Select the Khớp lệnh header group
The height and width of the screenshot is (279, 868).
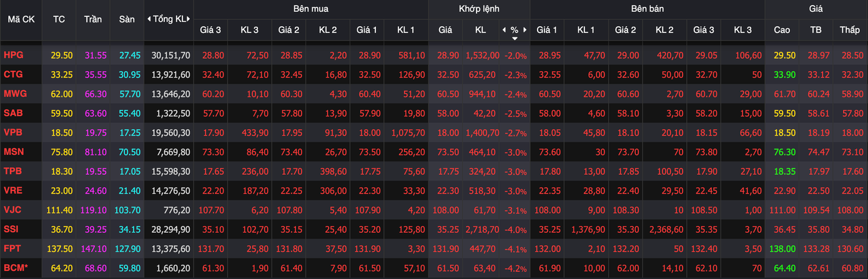(x=478, y=9)
